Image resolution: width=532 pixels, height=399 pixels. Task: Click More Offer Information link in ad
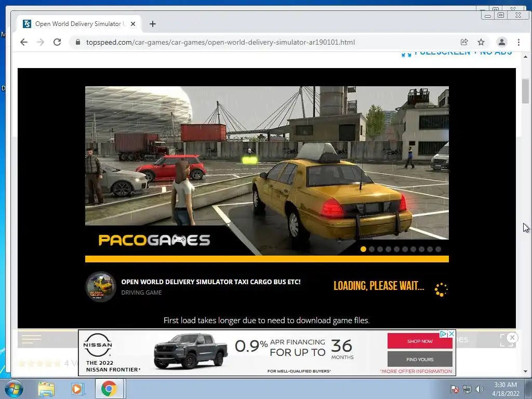coord(416,371)
